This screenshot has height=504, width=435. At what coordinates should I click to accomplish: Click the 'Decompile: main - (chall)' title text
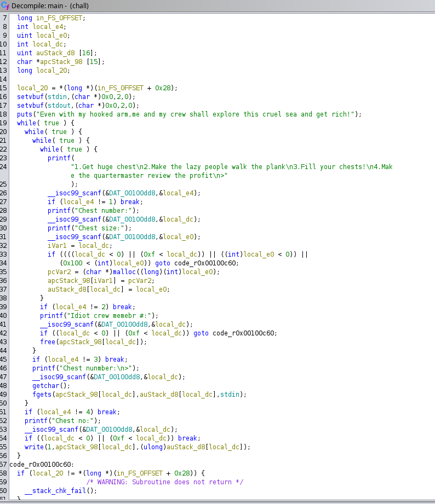(50, 6)
